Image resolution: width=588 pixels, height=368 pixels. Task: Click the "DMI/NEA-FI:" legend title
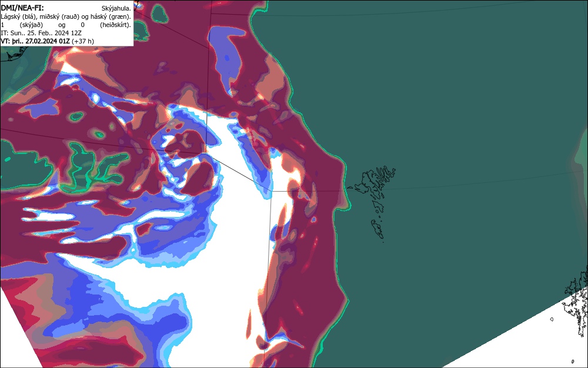pos(22,8)
